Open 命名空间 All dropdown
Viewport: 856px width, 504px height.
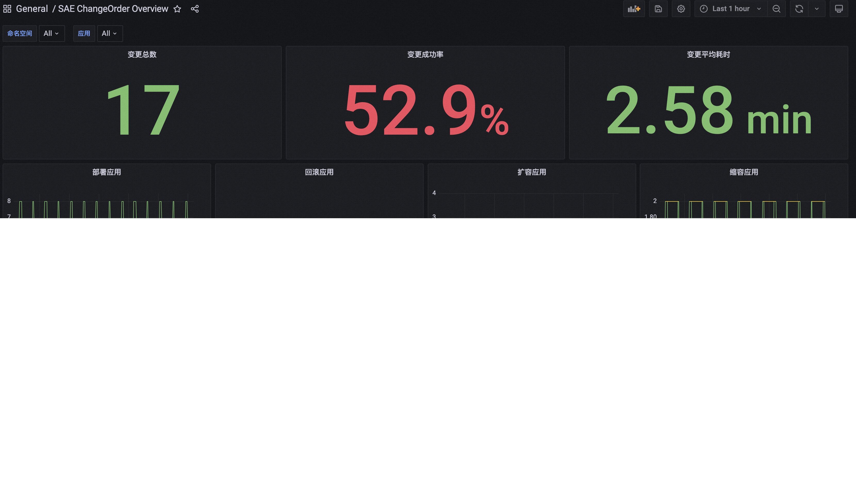52,33
